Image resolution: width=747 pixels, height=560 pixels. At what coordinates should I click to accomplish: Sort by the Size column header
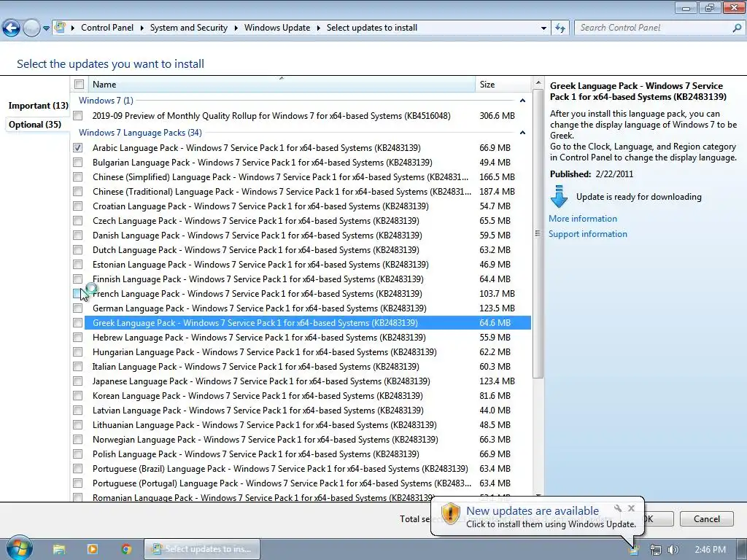click(503, 85)
